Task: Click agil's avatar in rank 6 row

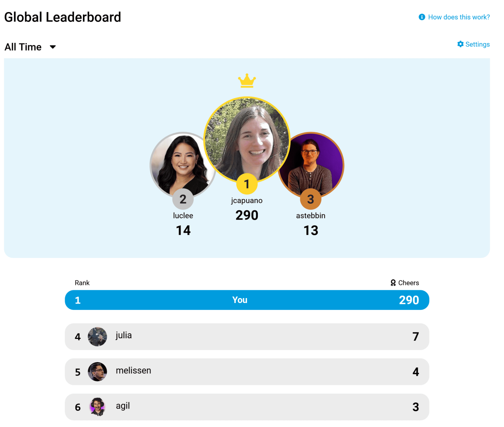Action: click(x=97, y=407)
